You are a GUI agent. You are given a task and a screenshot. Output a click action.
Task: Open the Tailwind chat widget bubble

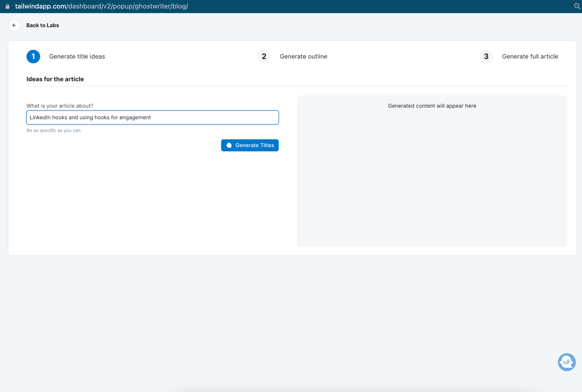click(x=566, y=362)
